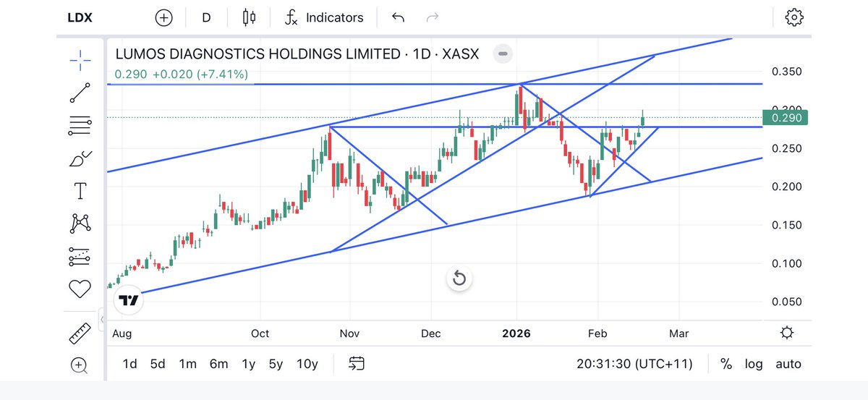The image size is (868, 400).
Task: Open the Fibonacci retracement tools
Action: click(x=80, y=125)
